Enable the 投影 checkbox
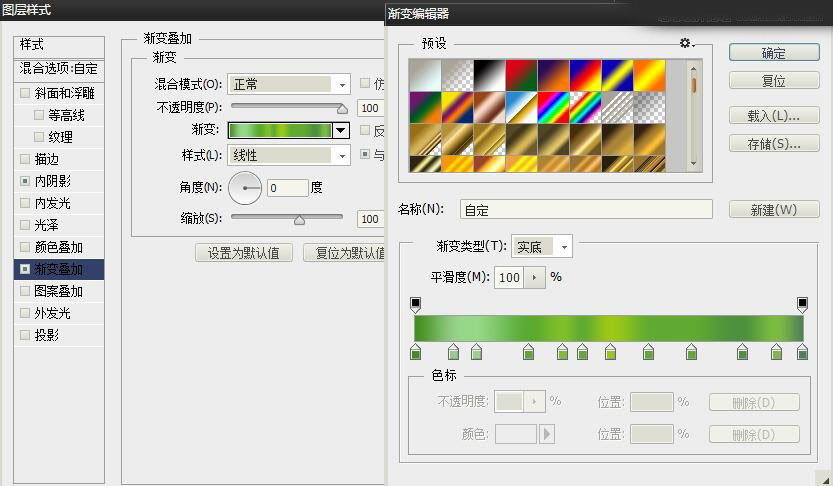Screen dimensions: 833x486 [24, 335]
